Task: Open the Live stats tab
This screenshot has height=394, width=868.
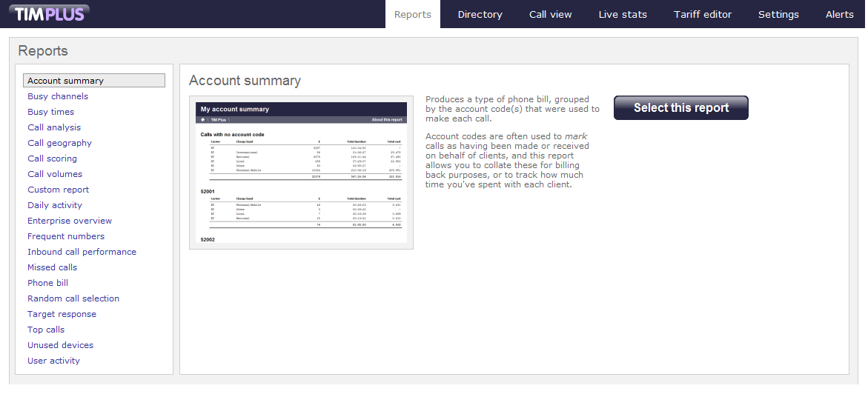Action: [x=623, y=14]
